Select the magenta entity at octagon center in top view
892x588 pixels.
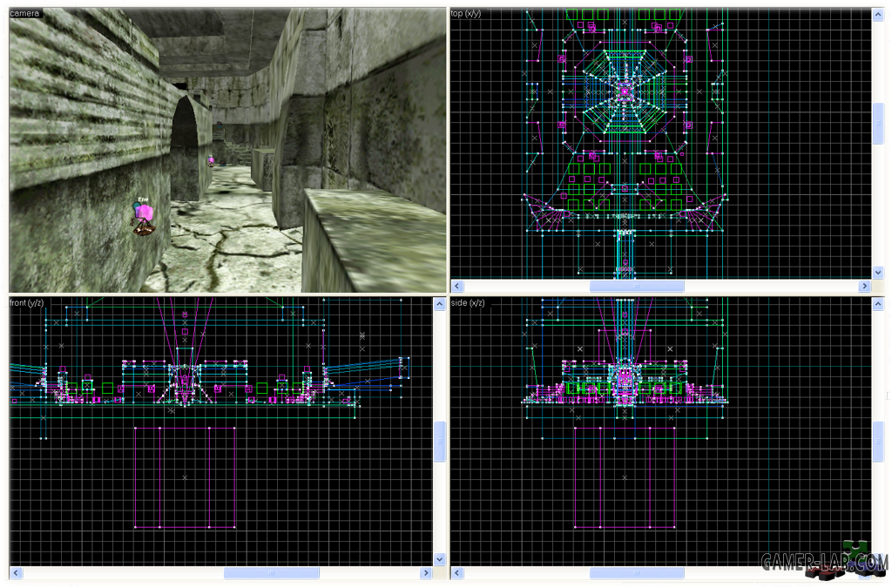click(625, 91)
